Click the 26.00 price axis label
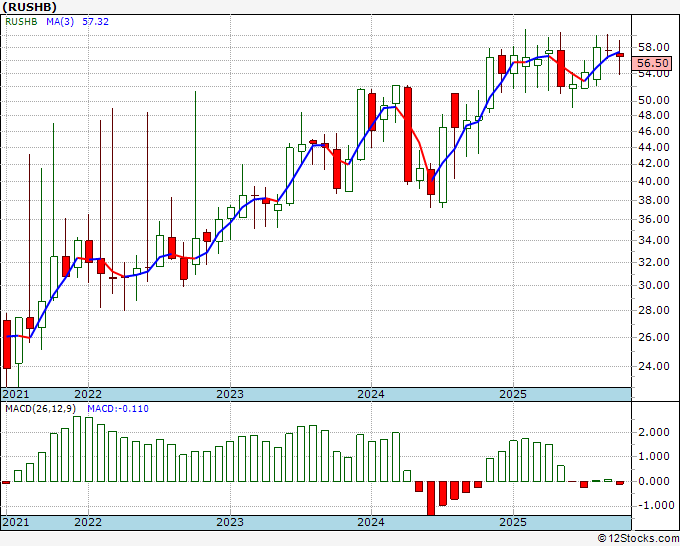680x546 pixels. [x=653, y=337]
